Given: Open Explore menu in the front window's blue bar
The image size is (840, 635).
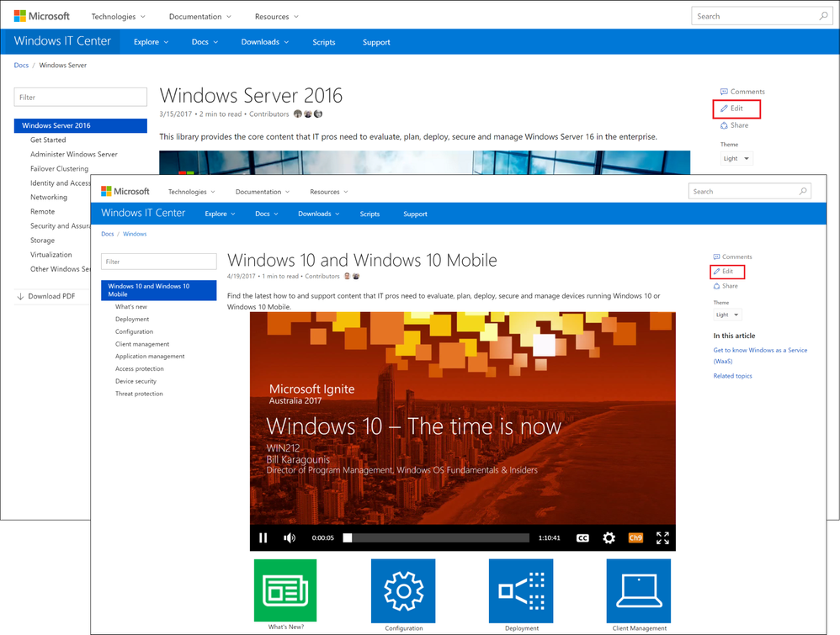Looking at the screenshot, I should 221,214.
